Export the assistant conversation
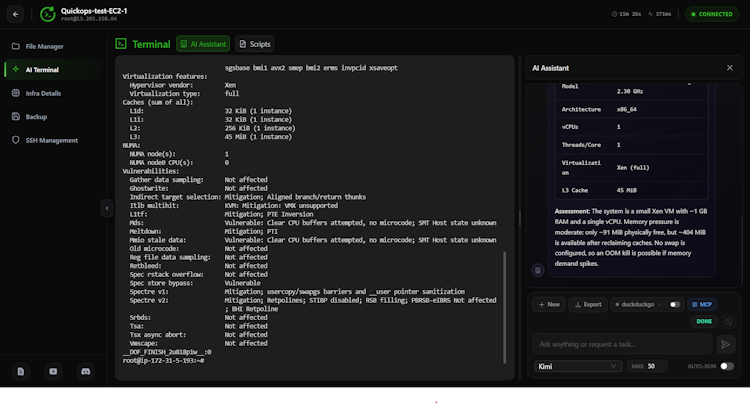Image resolution: width=750 pixels, height=403 pixels. point(588,305)
